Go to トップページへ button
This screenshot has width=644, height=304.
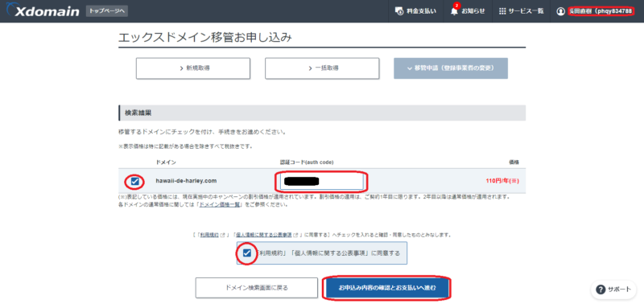point(107,11)
